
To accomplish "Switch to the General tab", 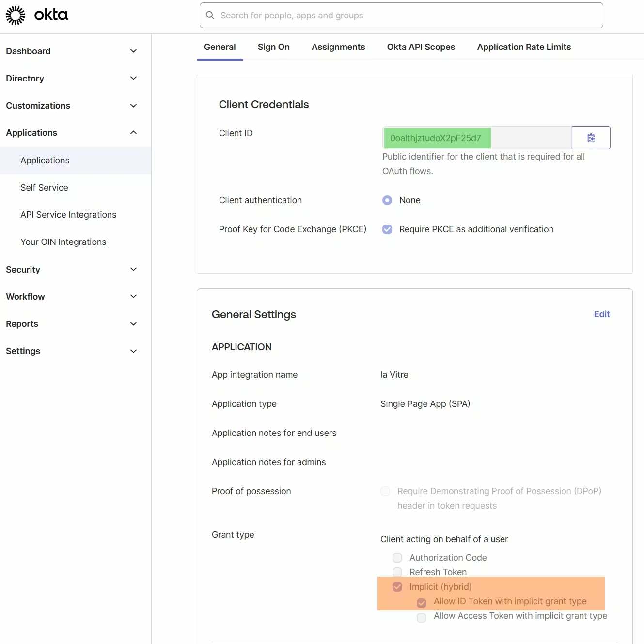I will [x=220, y=47].
